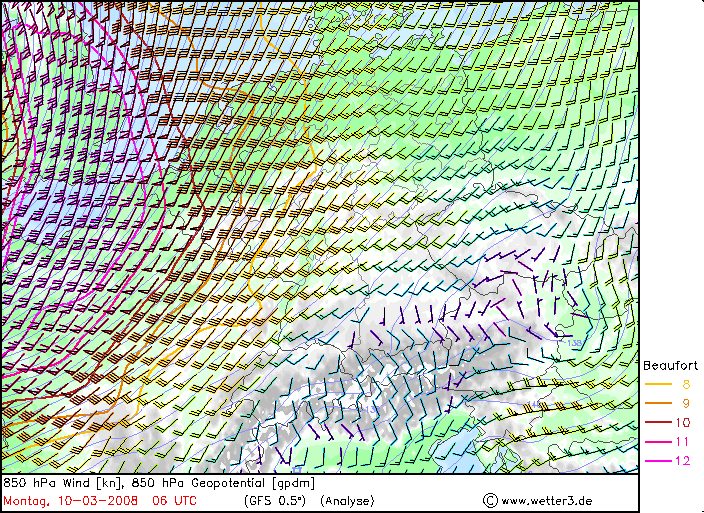
Task: Click the '06 UTC' time label
Action: pyautogui.click(x=174, y=499)
